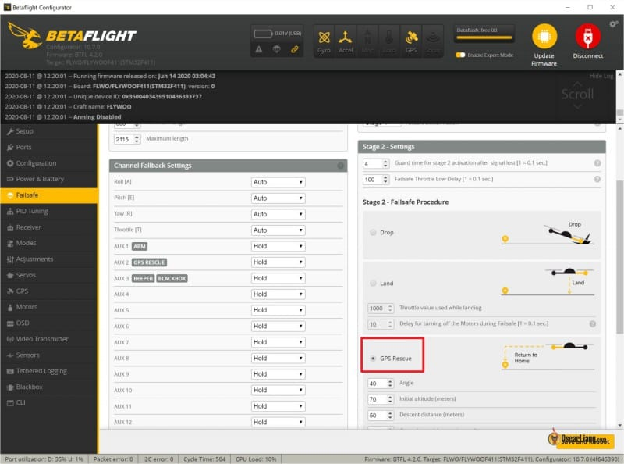Viewport: 624px width, 464px height.
Task: Open Pitch [E] fallback dropdown
Action: pos(278,198)
